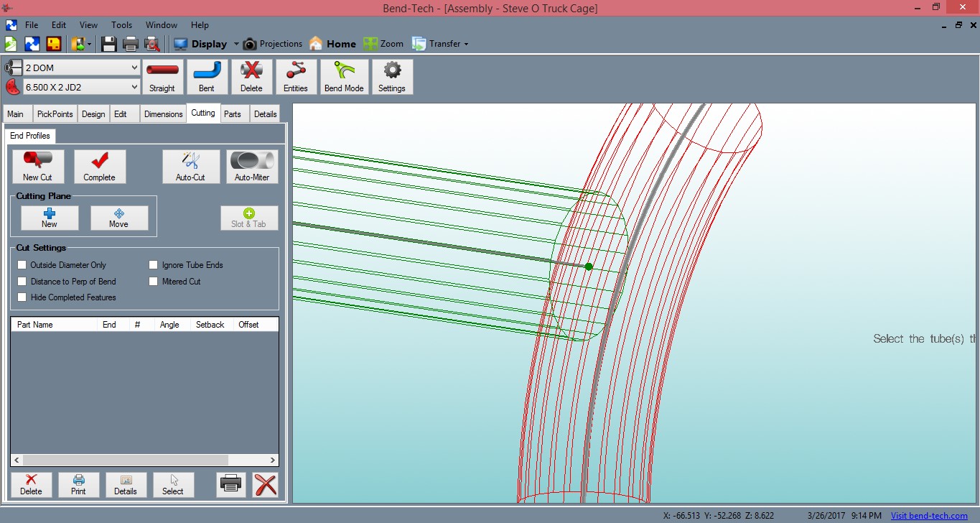This screenshot has width=980, height=523.
Task: Expand the Transfer dropdown arrow
Action: [466, 45]
